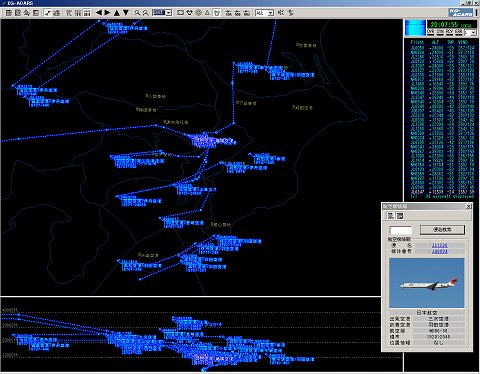Click the third toolbar icon with magnifier overlay
This screenshot has width=480, height=374.
pos(26,13)
